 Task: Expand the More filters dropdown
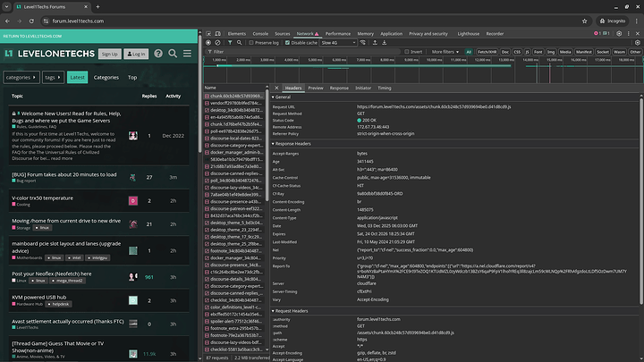[x=444, y=52]
